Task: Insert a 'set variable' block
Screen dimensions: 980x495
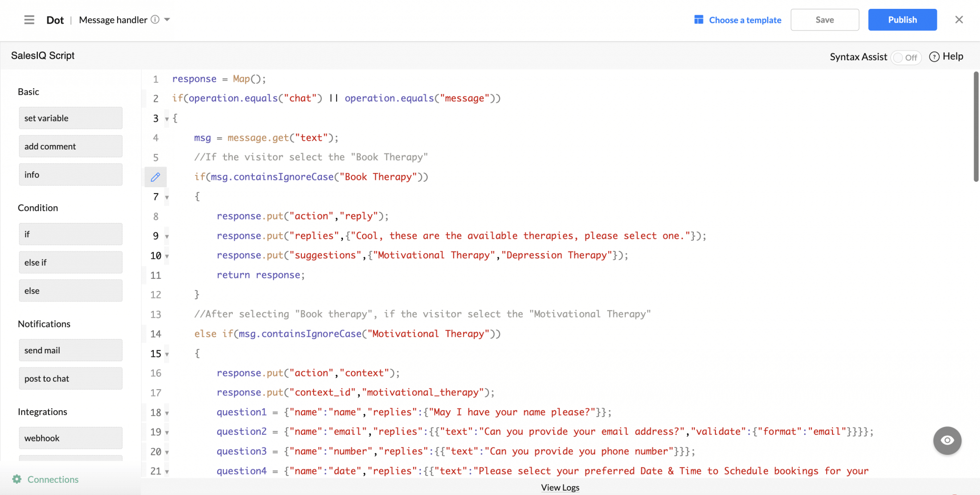Action: point(71,118)
